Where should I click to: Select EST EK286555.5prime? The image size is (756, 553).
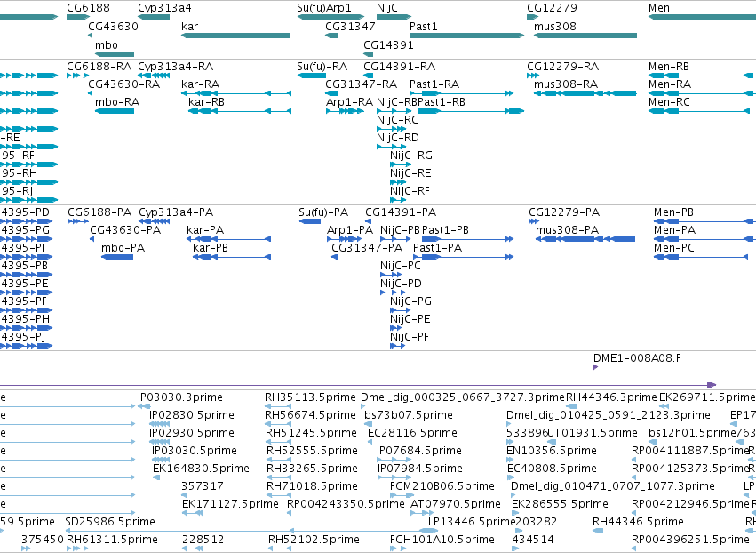(x=560, y=504)
